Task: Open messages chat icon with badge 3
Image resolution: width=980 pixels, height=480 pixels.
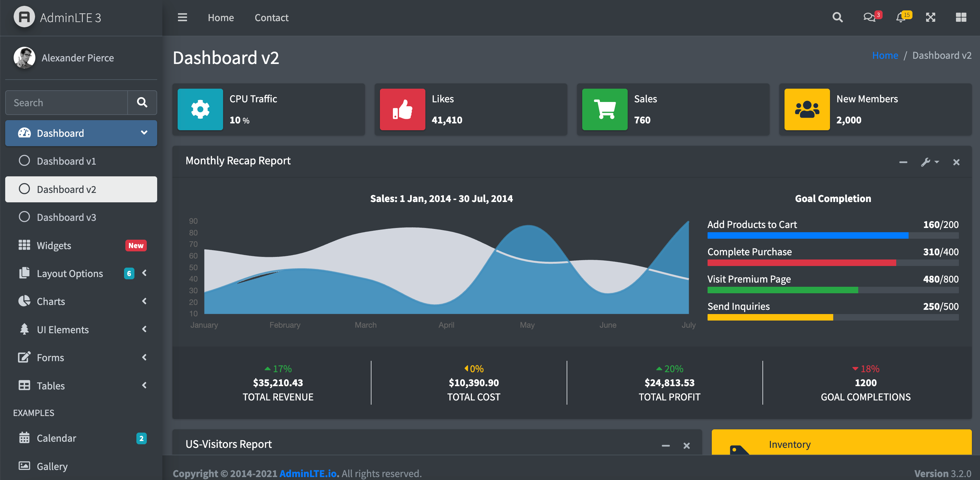Action: click(869, 18)
